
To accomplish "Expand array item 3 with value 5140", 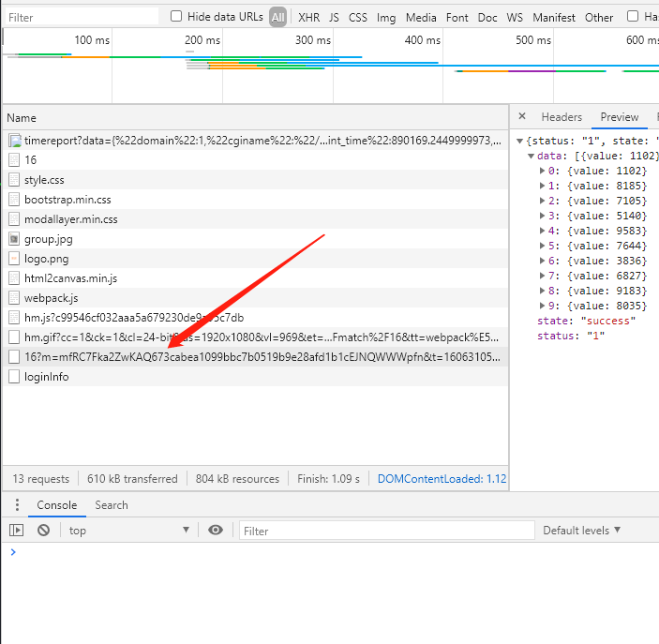I will pyautogui.click(x=542, y=216).
